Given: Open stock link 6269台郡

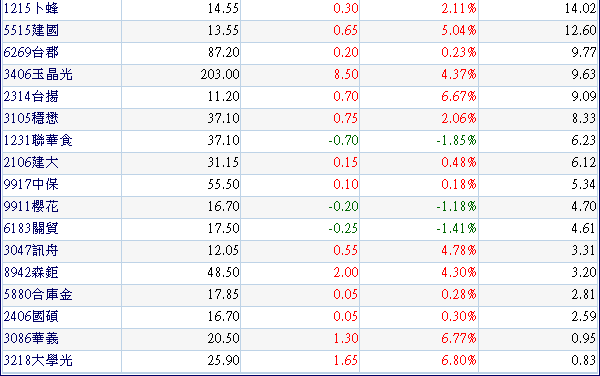Looking at the screenshot, I should pos(31,52).
